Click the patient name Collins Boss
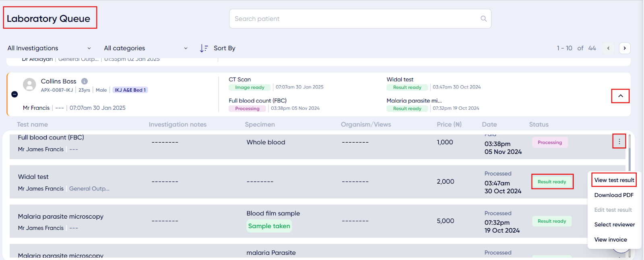The width and height of the screenshot is (644, 260). [58, 81]
